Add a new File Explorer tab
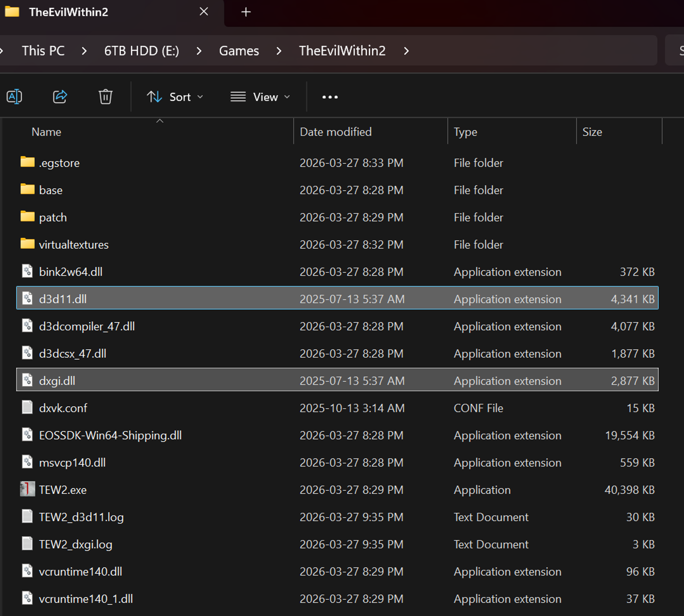The width and height of the screenshot is (684, 616). click(x=246, y=12)
